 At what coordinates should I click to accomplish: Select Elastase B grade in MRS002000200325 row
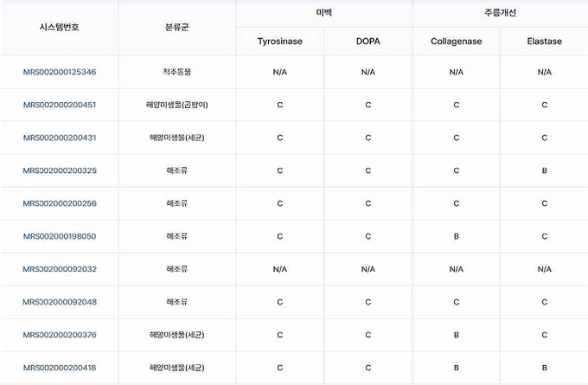coord(544,170)
